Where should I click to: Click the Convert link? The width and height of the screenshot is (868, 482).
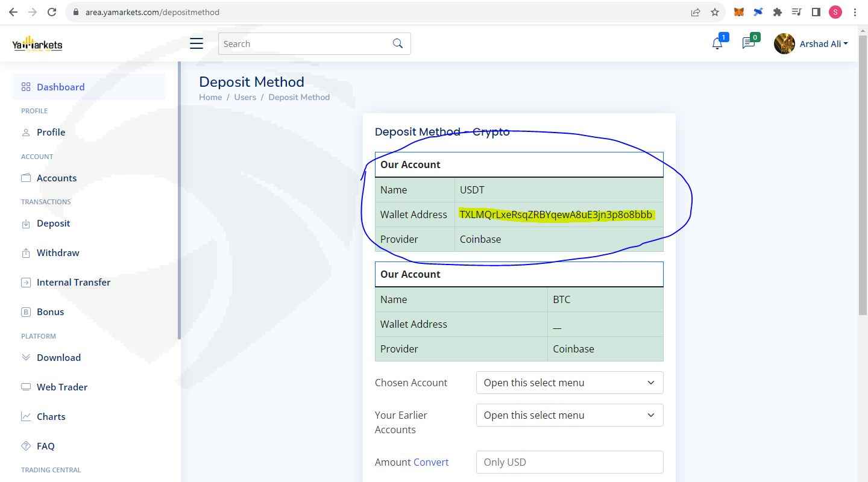pos(430,462)
